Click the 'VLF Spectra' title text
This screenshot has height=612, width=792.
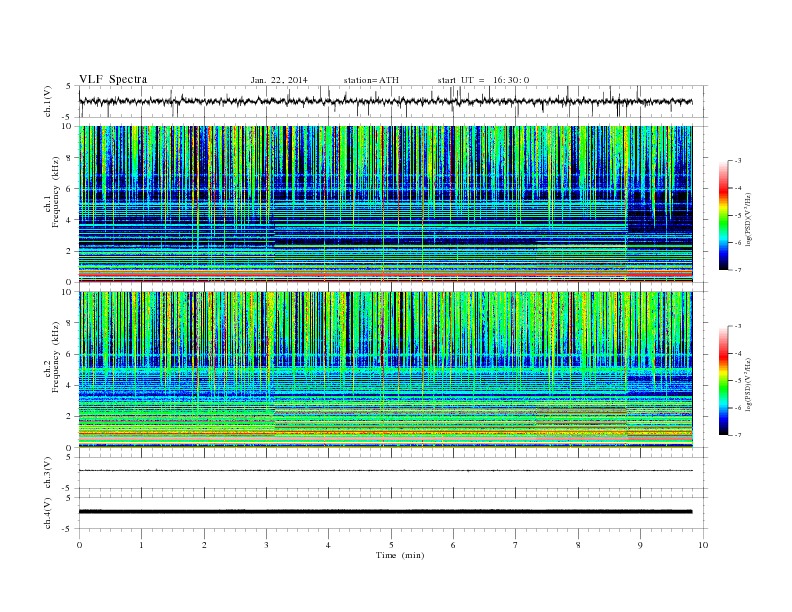113,79
